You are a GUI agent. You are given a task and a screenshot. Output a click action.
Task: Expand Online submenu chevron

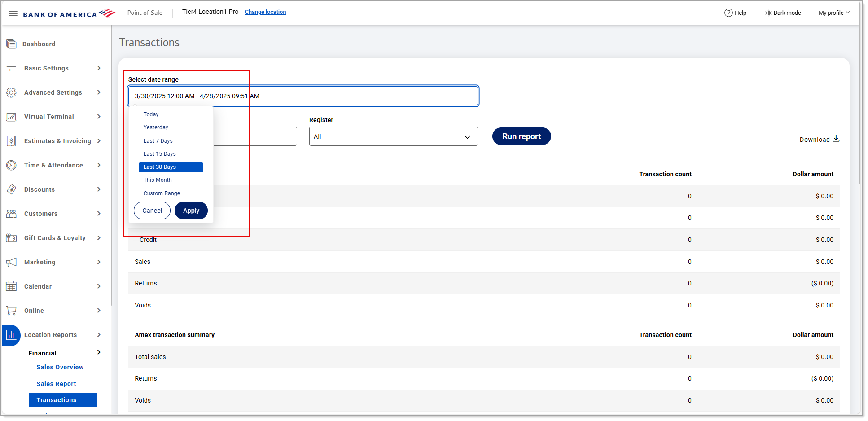pyautogui.click(x=99, y=311)
